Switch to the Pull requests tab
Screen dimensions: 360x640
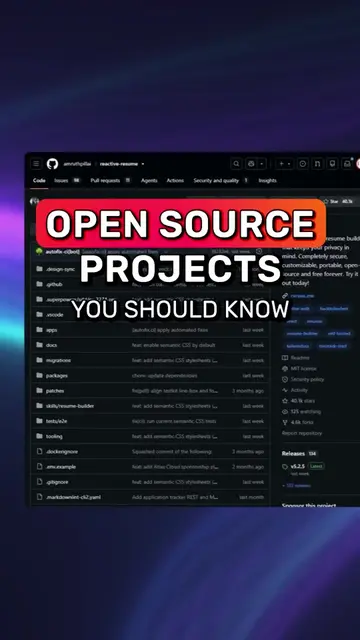click(x=111, y=180)
